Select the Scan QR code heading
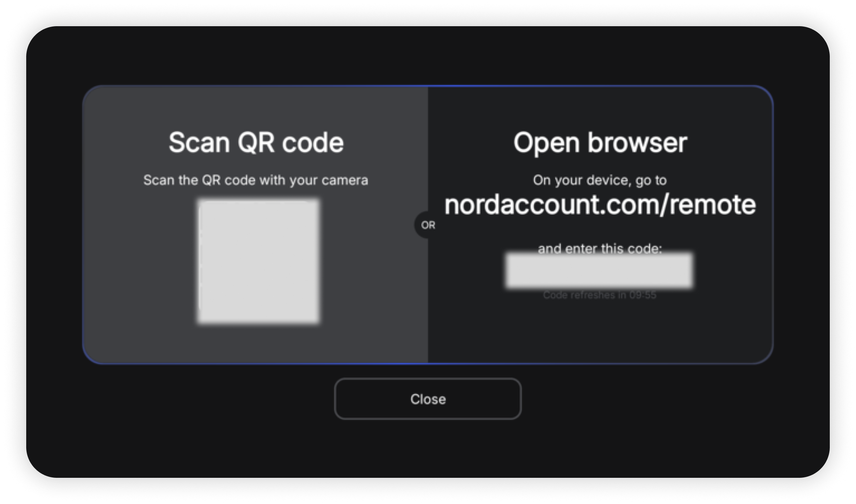 [256, 143]
